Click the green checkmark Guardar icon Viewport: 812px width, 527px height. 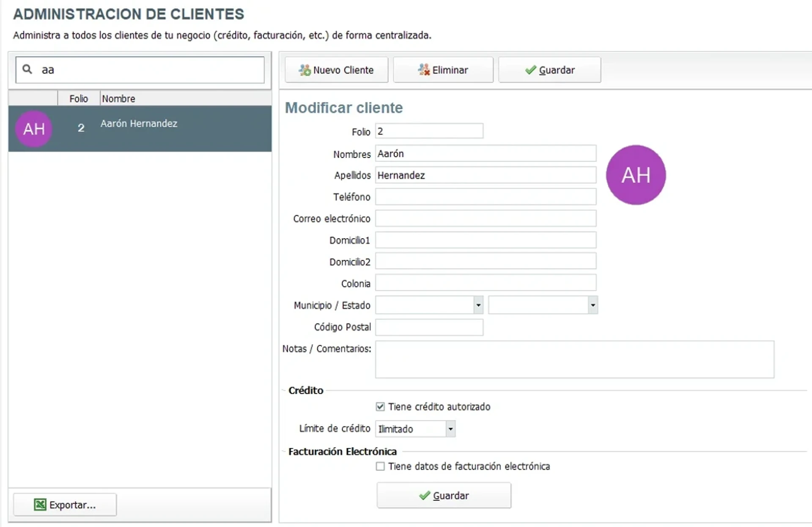pos(529,70)
